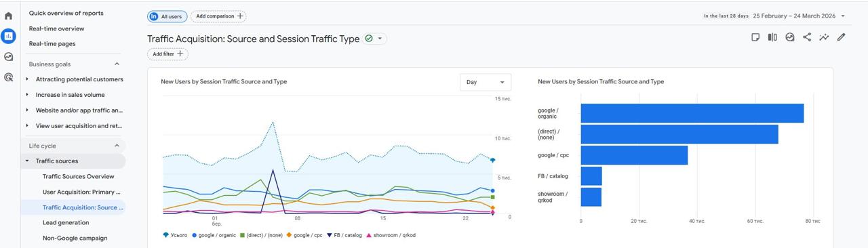This screenshot has height=248, width=868.
Task: Click the Add comparison button
Action: (x=218, y=16)
